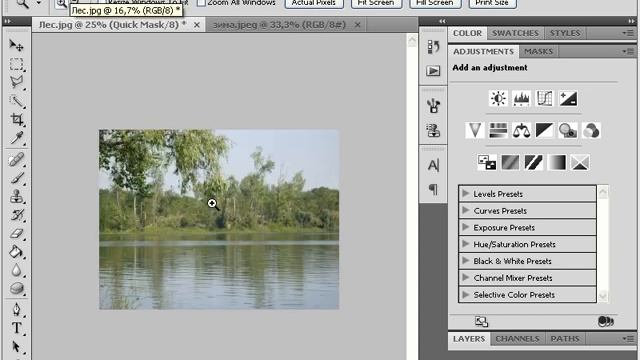
Task: Select the Rectangular Marquee tool
Action: [x=16, y=64]
